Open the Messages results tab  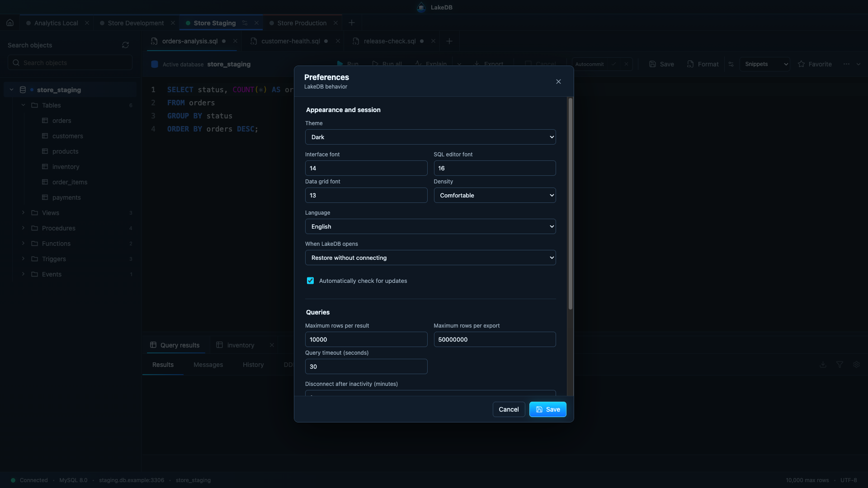(208, 365)
